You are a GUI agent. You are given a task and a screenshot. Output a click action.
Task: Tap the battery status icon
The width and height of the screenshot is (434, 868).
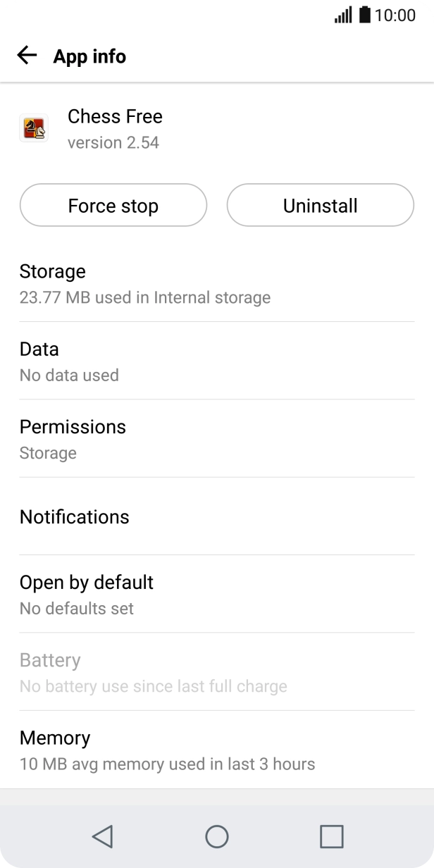point(364,14)
